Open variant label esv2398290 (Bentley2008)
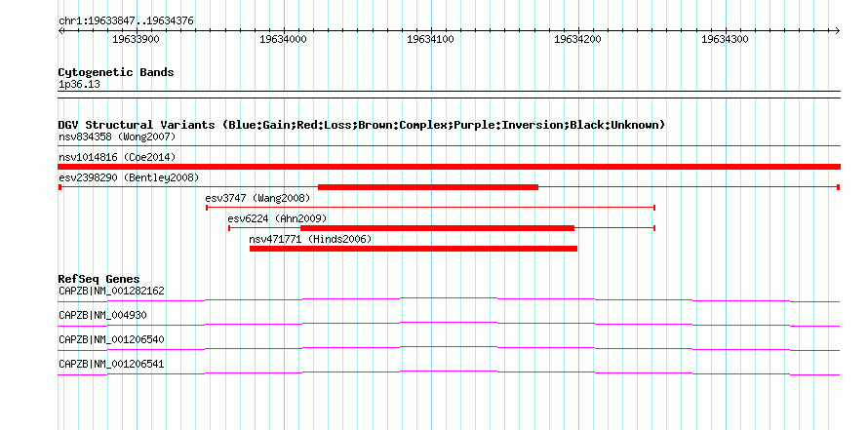Image resolution: width=868 pixels, height=430 pixels. pos(129,177)
